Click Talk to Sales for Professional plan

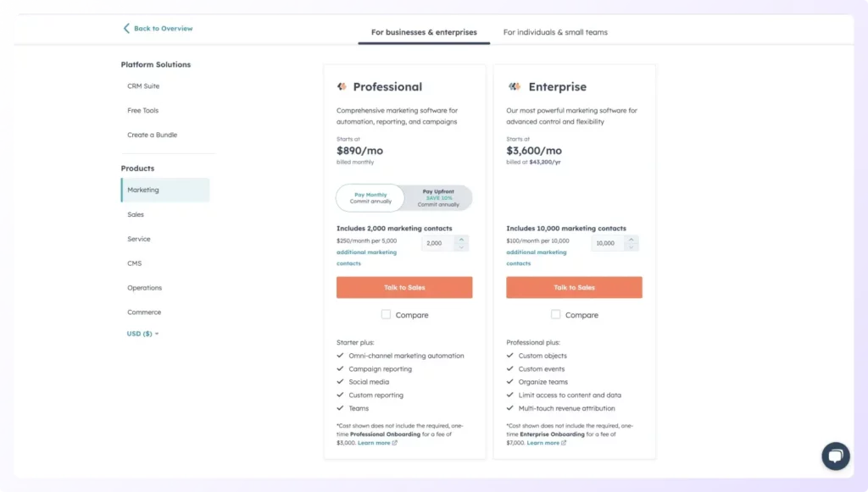404,288
